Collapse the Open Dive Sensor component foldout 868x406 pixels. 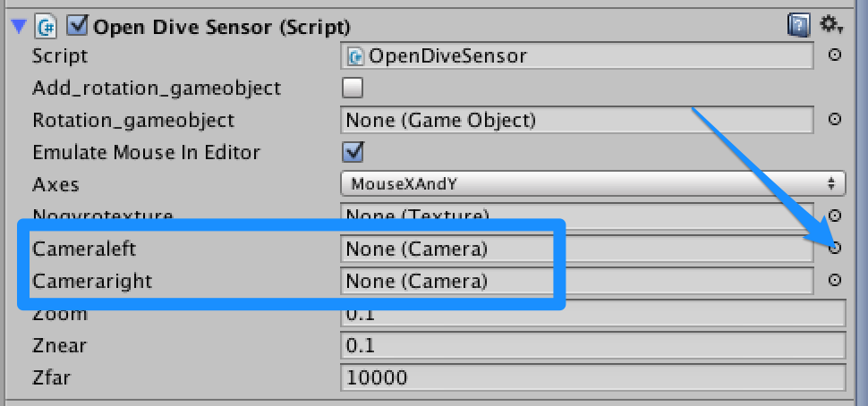[x=19, y=26]
